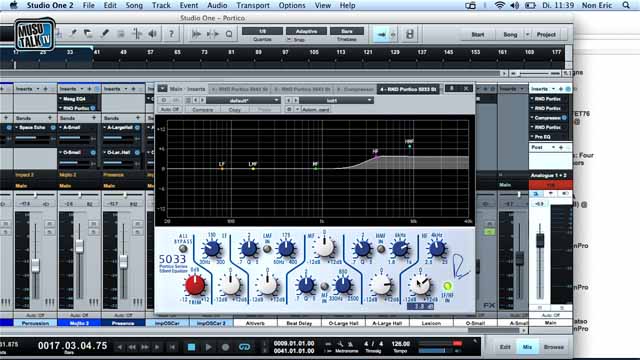Toggle the autoscroll arrow icon in the toolbar
Screen dimensions: 640x360
[381, 35]
